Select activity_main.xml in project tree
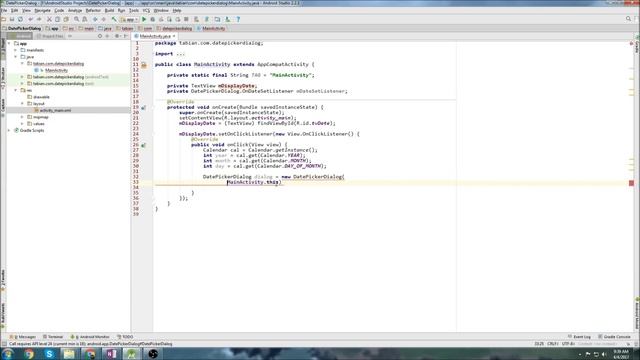This screenshot has height=360, width=640. pos(55,111)
